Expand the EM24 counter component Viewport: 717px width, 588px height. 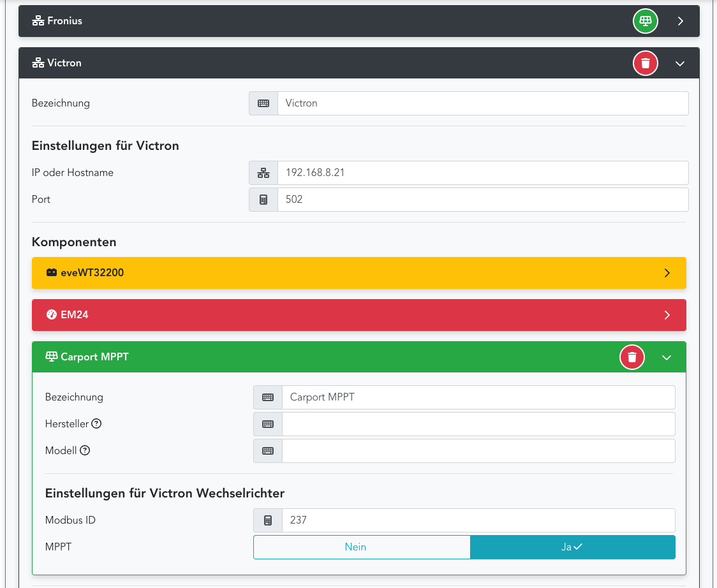(x=667, y=315)
